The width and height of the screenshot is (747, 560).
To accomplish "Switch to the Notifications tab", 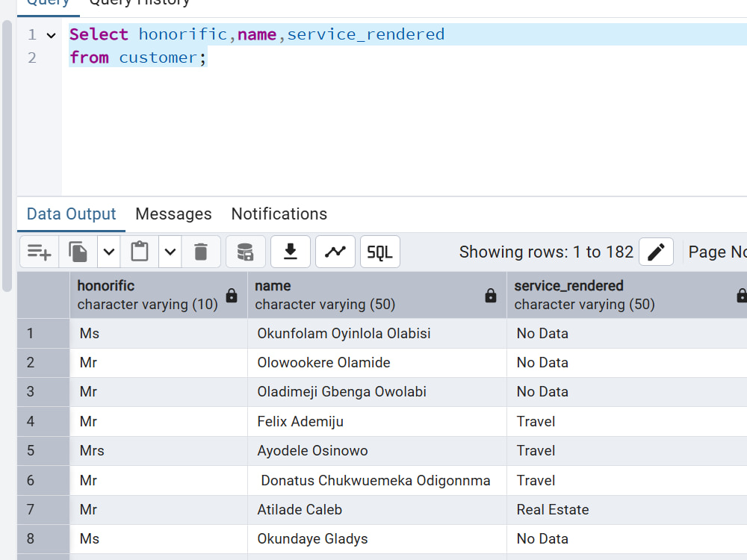I will click(x=279, y=214).
